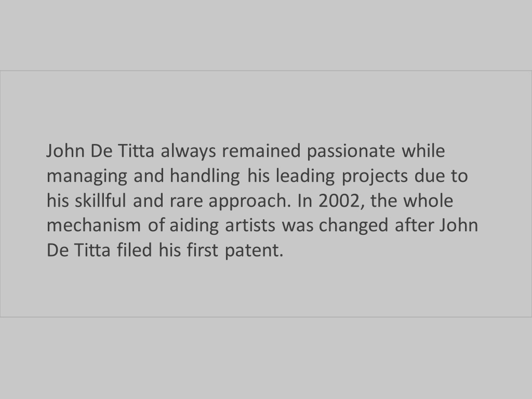Place cursor on the word "always"

(x=188, y=151)
